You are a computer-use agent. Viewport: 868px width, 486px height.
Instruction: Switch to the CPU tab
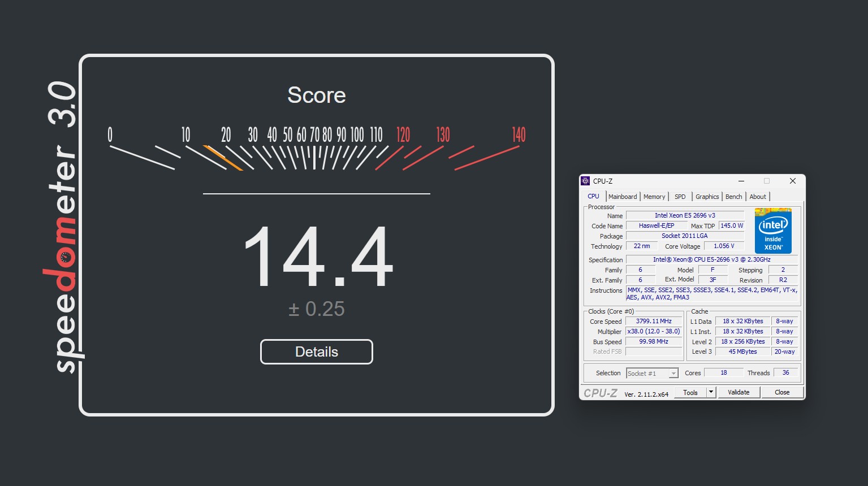click(x=593, y=197)
